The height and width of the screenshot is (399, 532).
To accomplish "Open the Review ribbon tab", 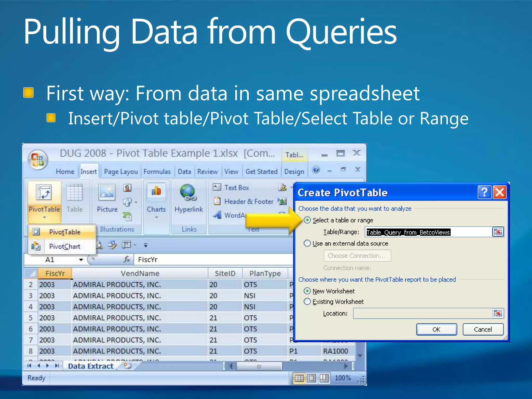I will 207,172.
